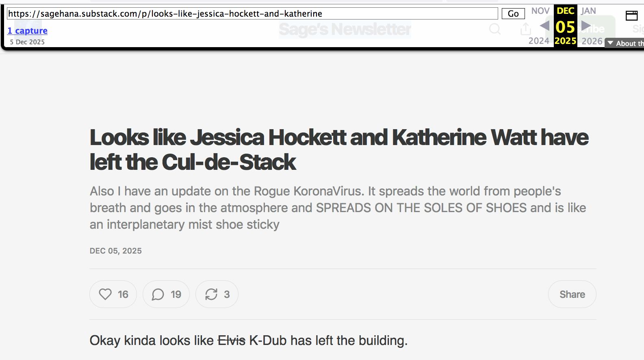Focus the Wayback URL input field
The image size is (644, 360).
[x=252, y=14]
